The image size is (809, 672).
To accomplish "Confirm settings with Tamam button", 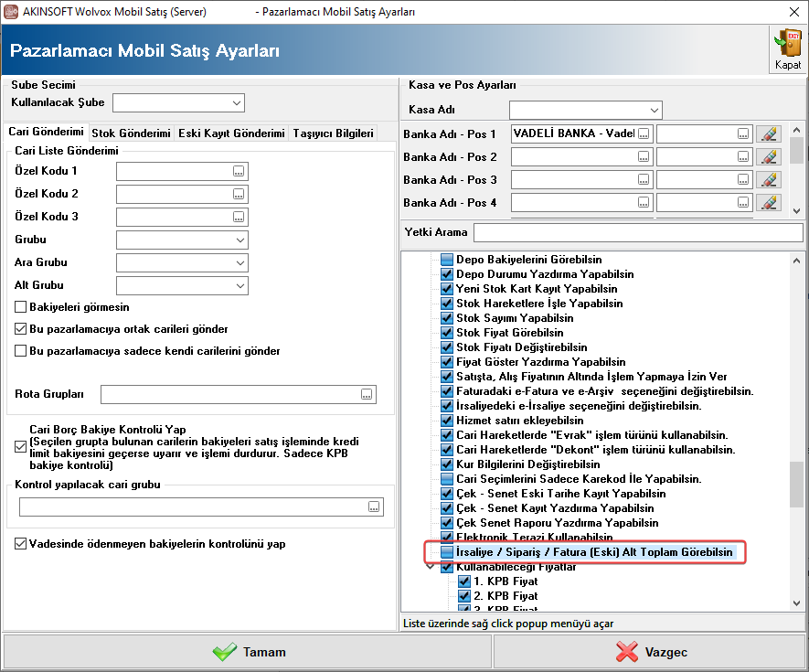I will (248, 651).
